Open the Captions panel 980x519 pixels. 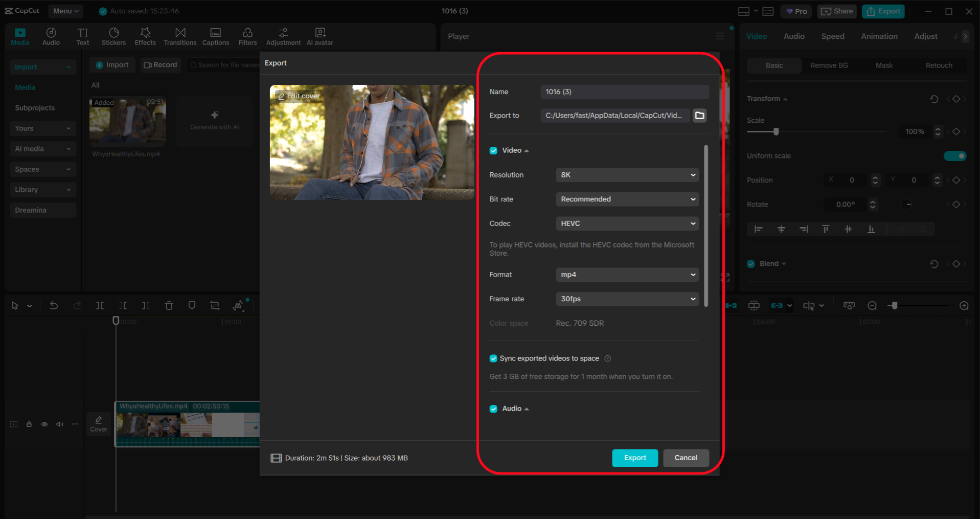pos(215,36)
